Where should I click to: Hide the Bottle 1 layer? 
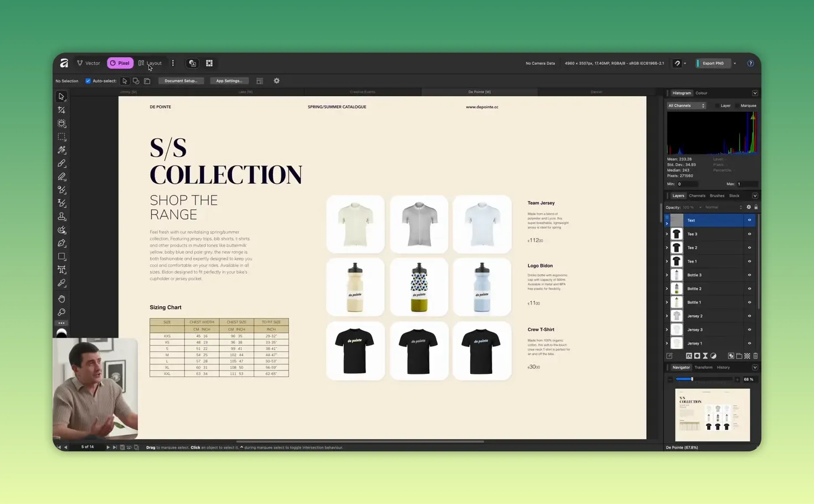pos(750,302)
